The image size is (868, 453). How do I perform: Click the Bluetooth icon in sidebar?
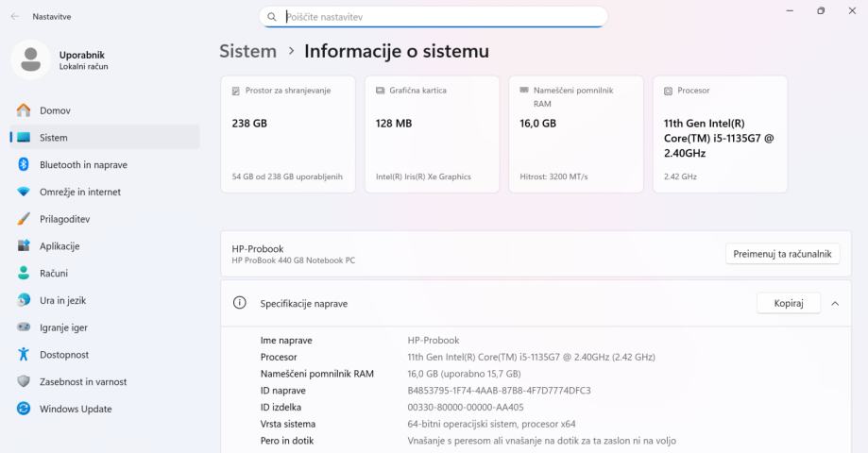point(24,164)
